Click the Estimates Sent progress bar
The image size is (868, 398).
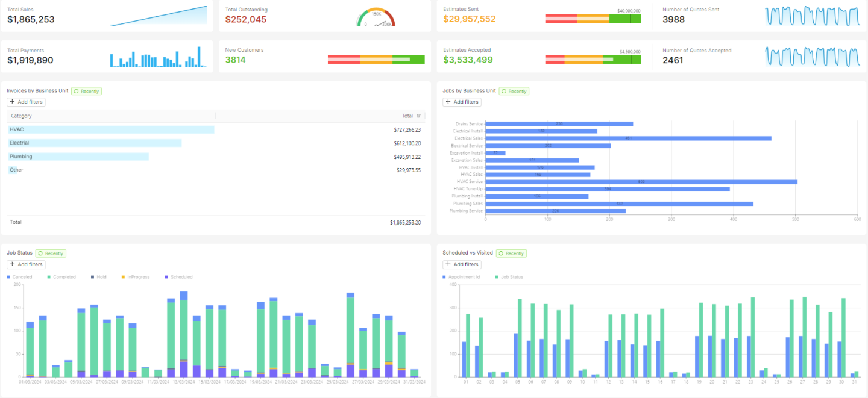coord(593,19)
